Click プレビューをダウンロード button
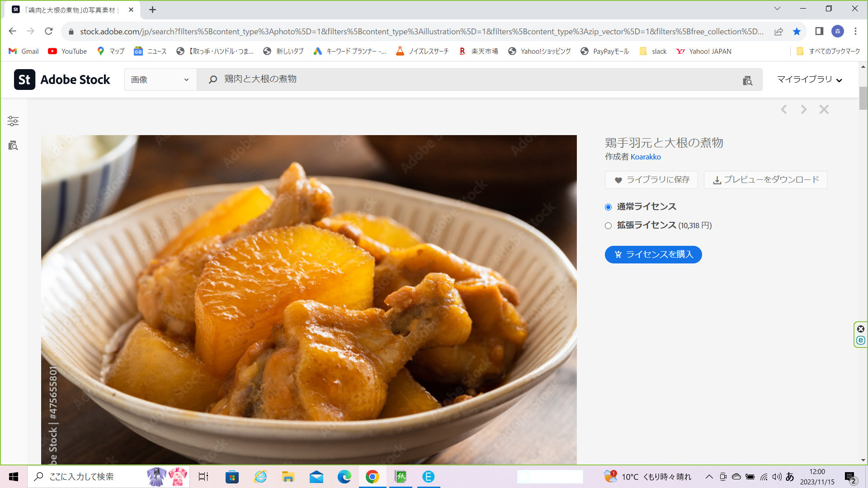 (765, 180)
